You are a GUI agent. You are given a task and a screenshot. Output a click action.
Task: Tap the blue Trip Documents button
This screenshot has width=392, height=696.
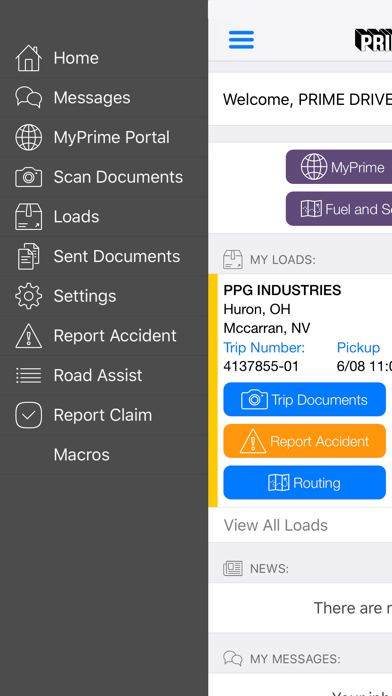[x=305, y=399]
